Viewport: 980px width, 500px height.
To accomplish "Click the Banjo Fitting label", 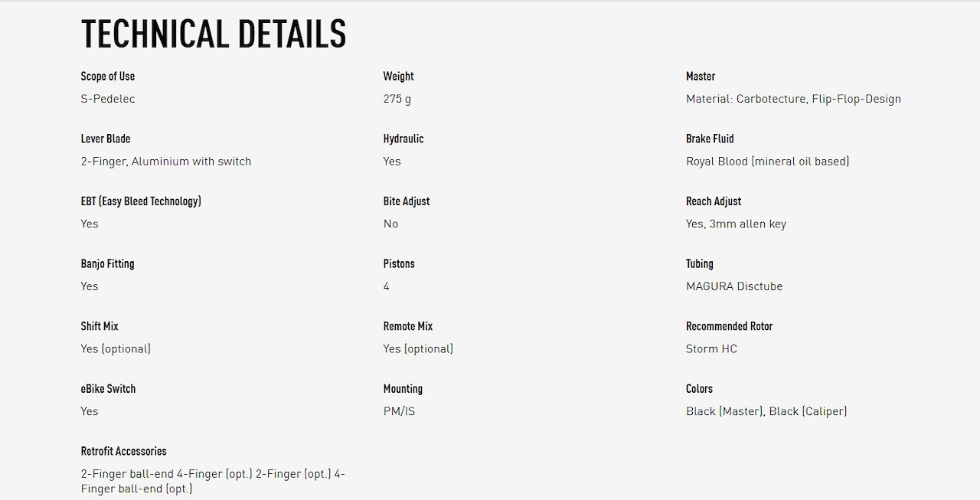I will tap(107, 264).
